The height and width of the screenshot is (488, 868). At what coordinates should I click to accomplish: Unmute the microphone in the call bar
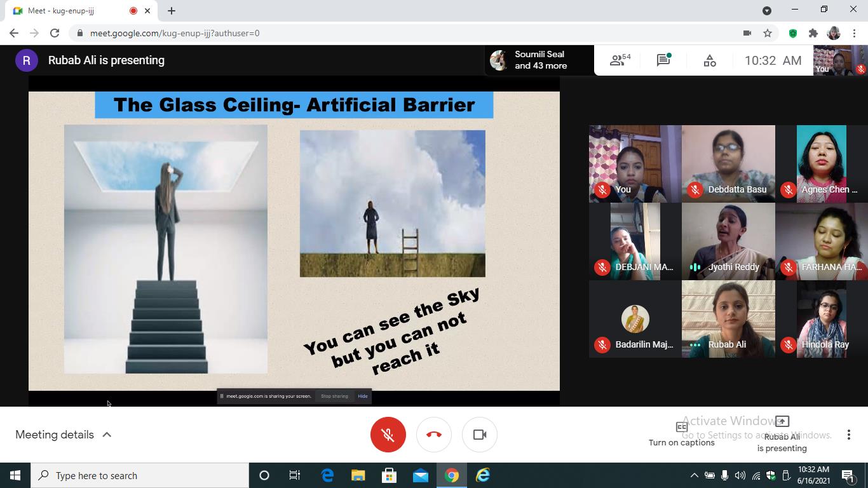tap(388, 435)
